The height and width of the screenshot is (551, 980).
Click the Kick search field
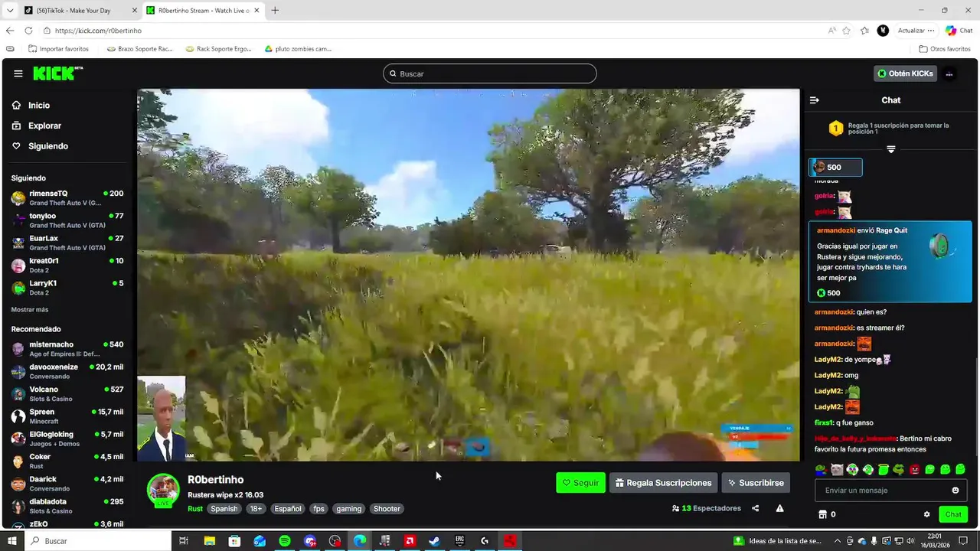click(x=490, y=73)
